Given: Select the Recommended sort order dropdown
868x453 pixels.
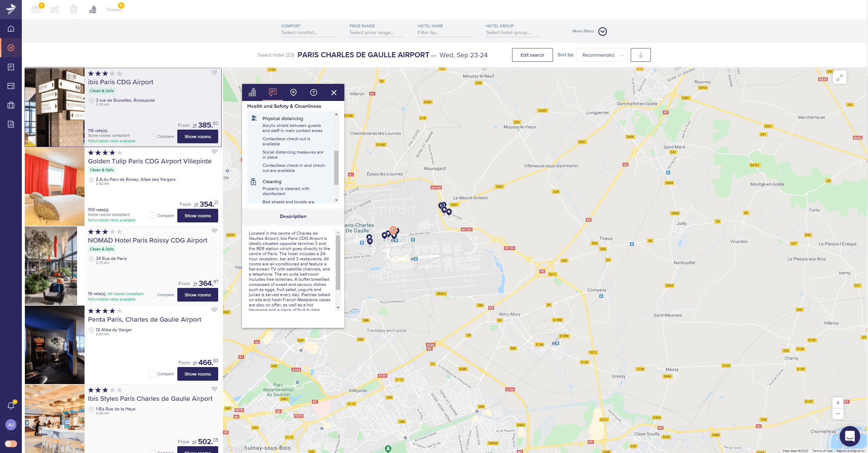Looking at the screenshot, I should tap(602, 55).
